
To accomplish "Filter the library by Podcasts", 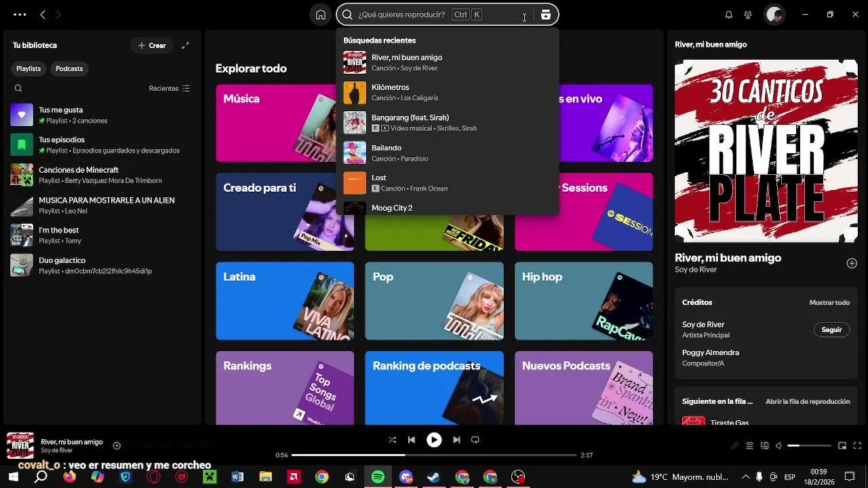I will point(69,68).
